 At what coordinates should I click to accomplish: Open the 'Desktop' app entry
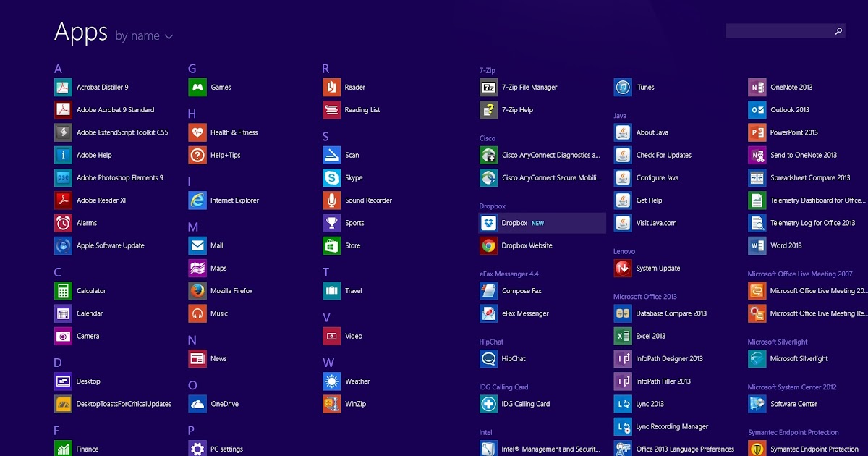(x=78, y=381)
